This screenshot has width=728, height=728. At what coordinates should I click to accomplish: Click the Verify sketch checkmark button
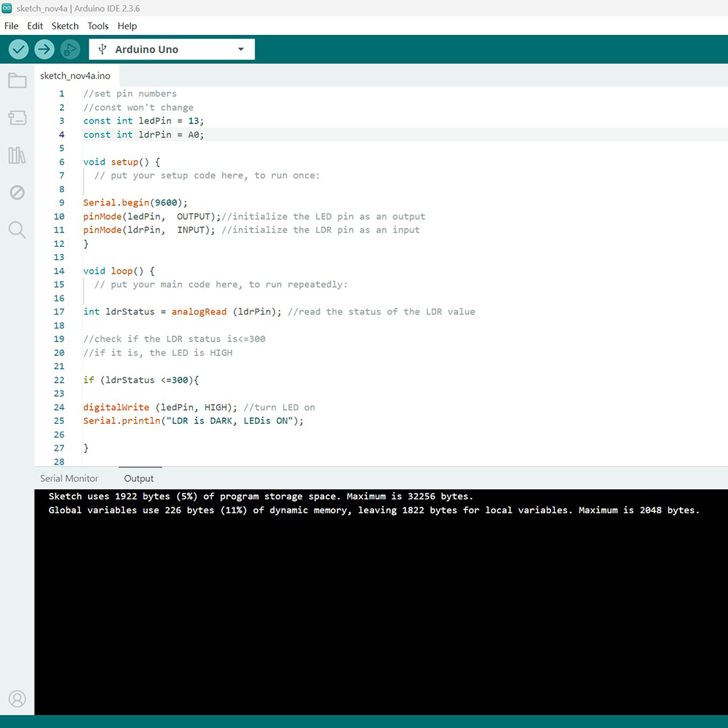19,50
